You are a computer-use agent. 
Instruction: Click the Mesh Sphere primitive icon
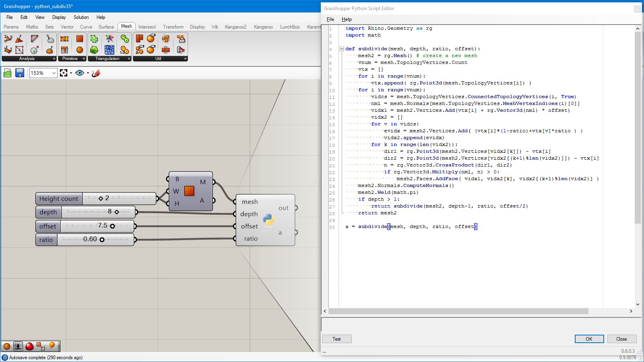[80, 49]
